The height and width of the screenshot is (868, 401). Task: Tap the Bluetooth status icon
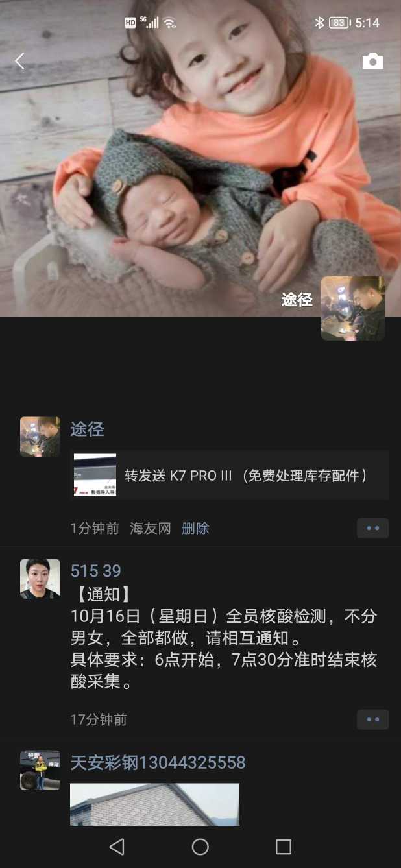tap(319, 23)
